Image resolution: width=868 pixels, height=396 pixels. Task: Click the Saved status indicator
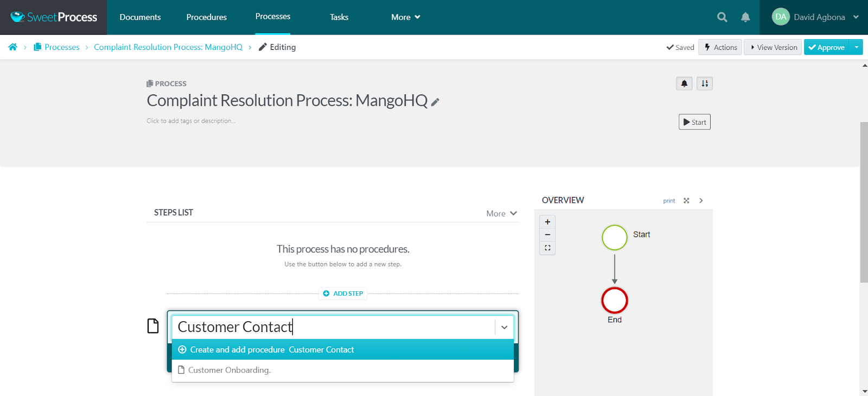pyautogui.click(x=680, y=47)
